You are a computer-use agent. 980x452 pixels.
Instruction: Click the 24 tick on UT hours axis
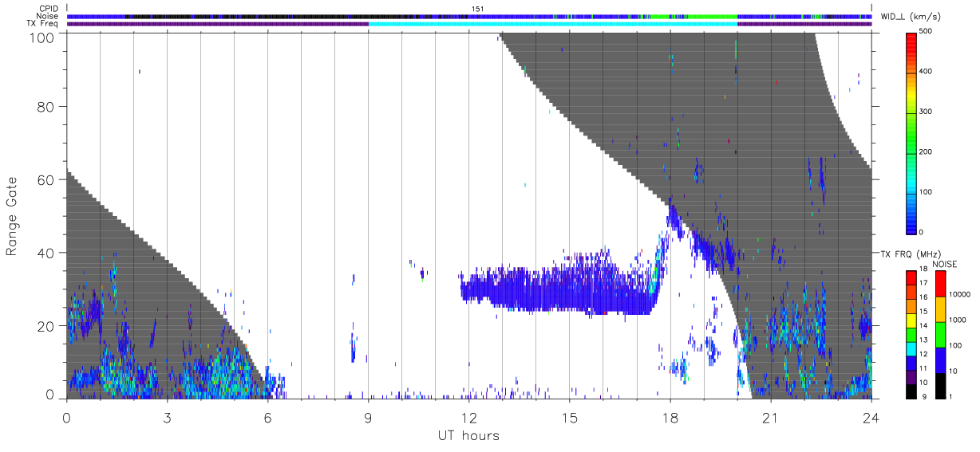[x=871, y=418]
